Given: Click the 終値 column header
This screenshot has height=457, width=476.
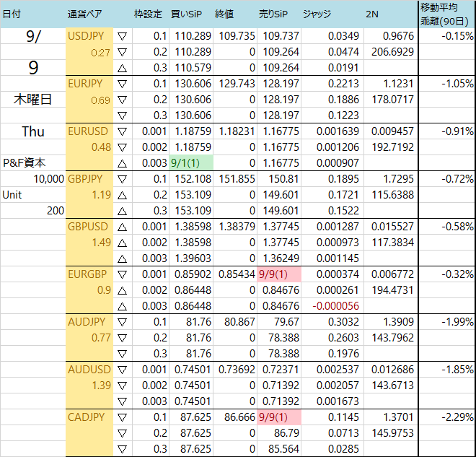Looking at the screenshot, I should (x=224, y=14).
